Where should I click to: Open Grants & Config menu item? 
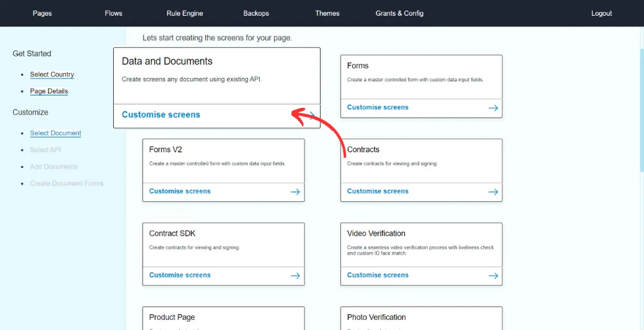399,13
